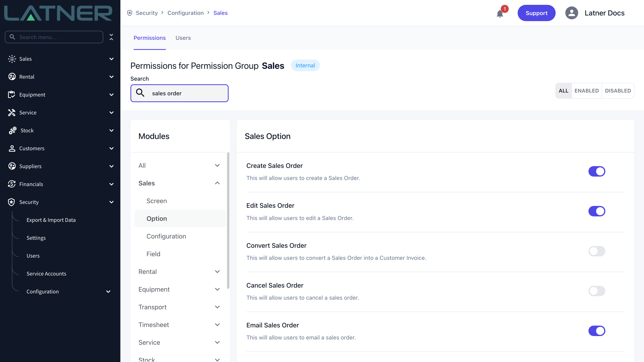Open Settings under Security

point(36,238)
